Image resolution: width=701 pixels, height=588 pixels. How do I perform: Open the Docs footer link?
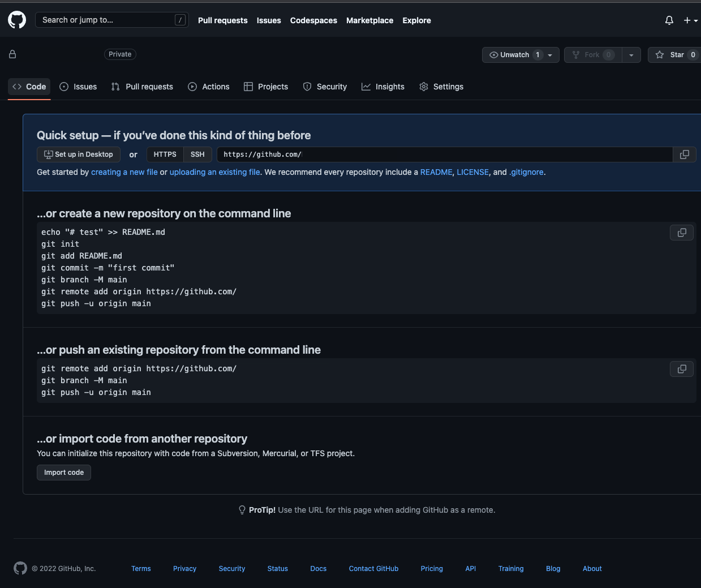pos(319,569)
